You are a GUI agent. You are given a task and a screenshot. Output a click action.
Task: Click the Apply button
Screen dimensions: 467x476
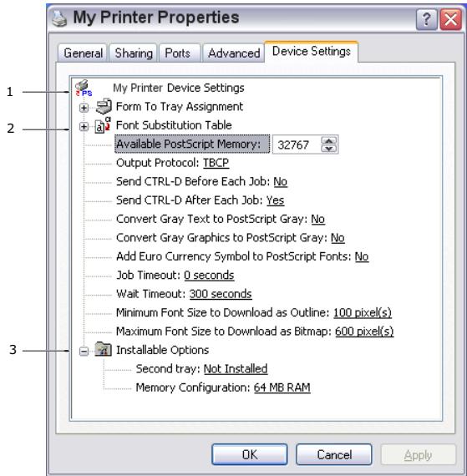[418, 454]
